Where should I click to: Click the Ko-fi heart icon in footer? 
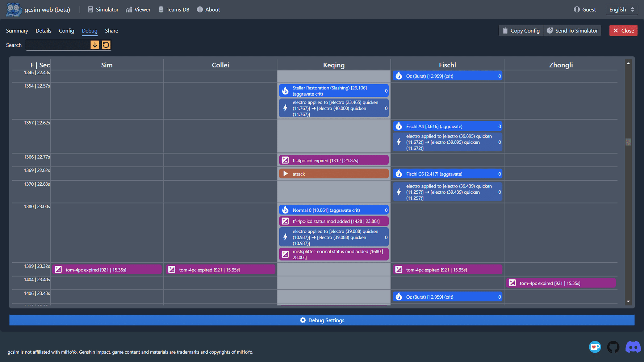pos(595,347)
